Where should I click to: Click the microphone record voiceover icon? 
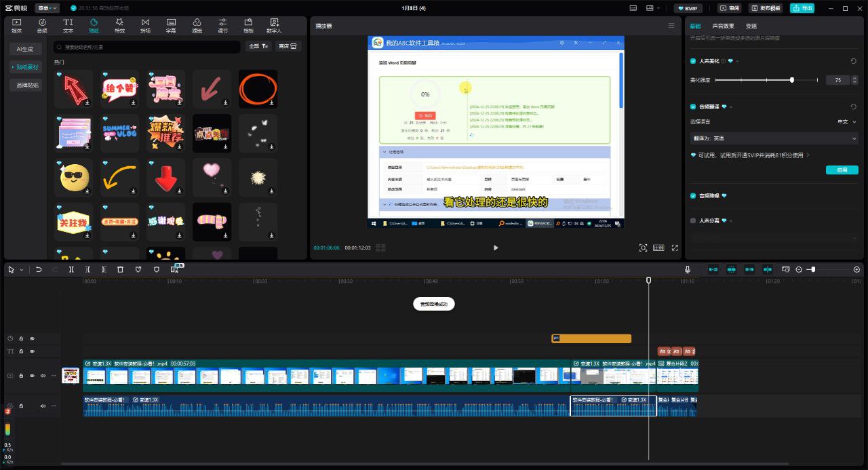[x=688, y=269]
